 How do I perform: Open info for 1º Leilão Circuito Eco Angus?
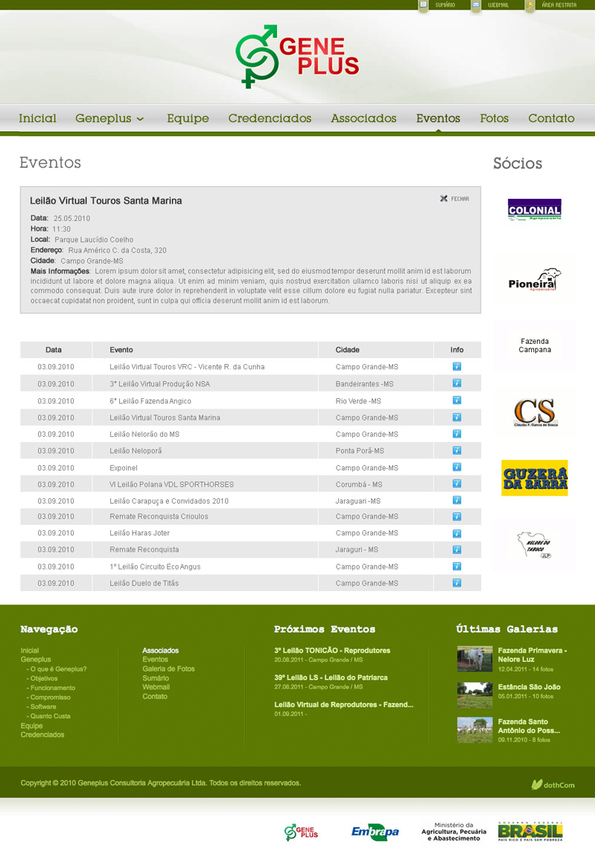click(456, 567)
